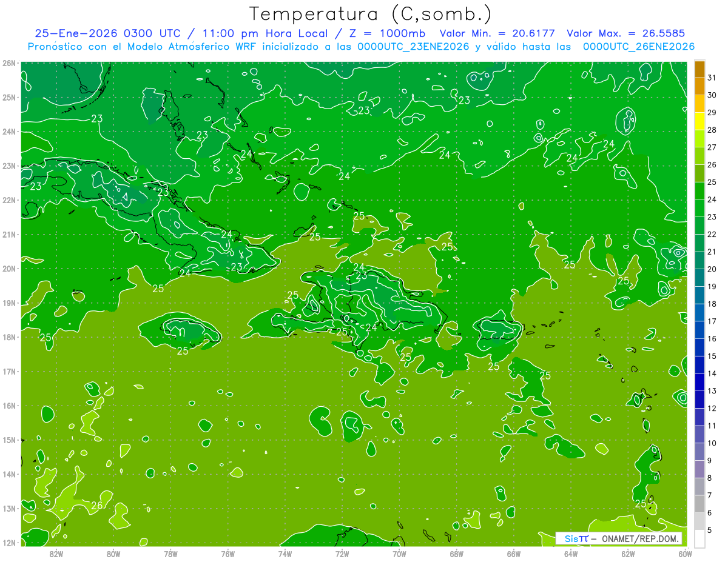Click the 66W longitude axis label
This screenshot has height=562, width=728.
click(x=514, y=554)
